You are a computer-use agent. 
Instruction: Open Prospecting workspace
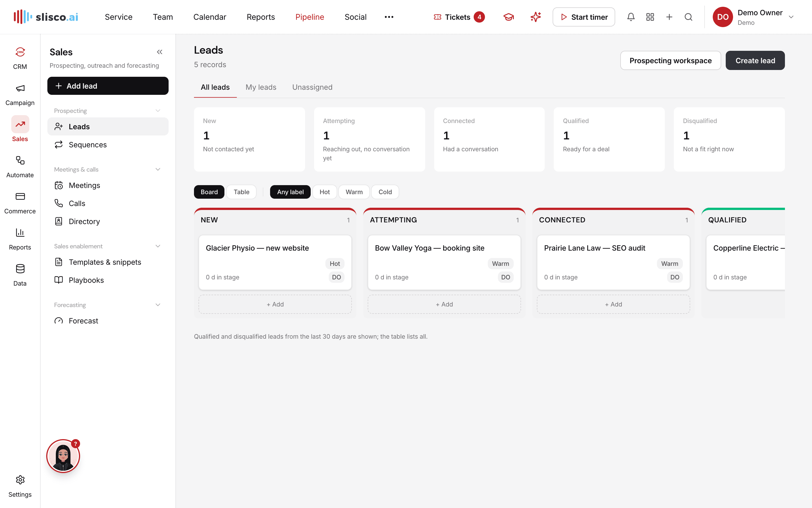coord(670,60)
